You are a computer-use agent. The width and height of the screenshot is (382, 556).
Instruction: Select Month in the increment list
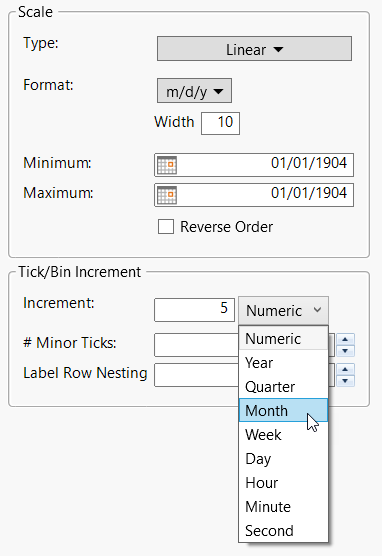pyautogui.click(x=283, y=410)
